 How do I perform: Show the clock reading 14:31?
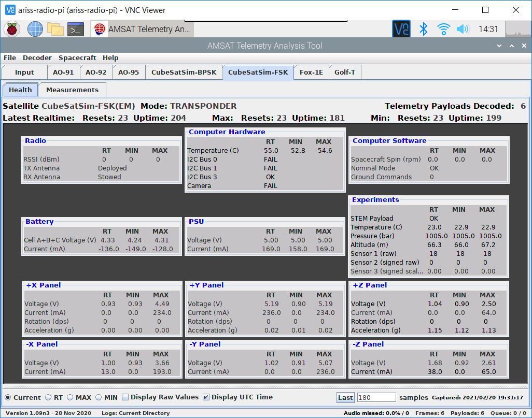coord(488,29)
